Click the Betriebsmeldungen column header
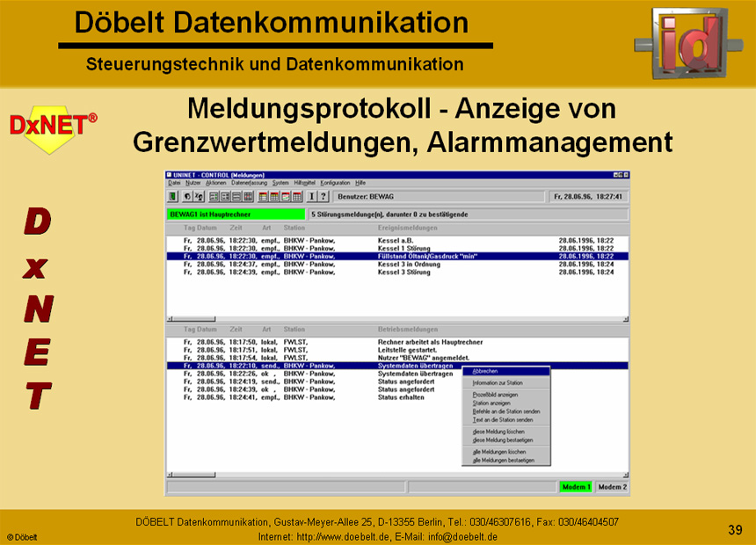This screenshot has width=756, height=545. pos(407,330)
